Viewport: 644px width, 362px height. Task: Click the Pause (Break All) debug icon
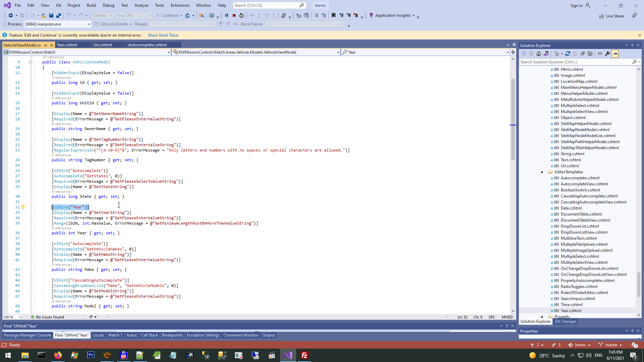(x=227, y=15)
